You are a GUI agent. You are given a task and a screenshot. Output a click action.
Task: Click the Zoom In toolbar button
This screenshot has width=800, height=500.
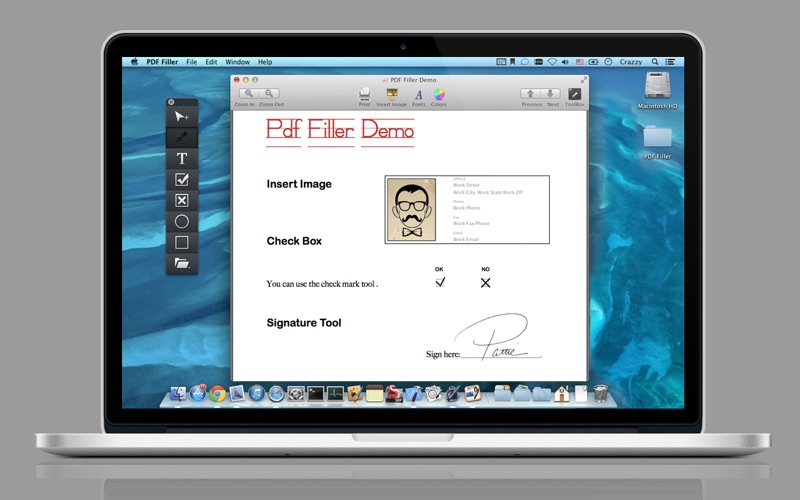click(248, 93)
